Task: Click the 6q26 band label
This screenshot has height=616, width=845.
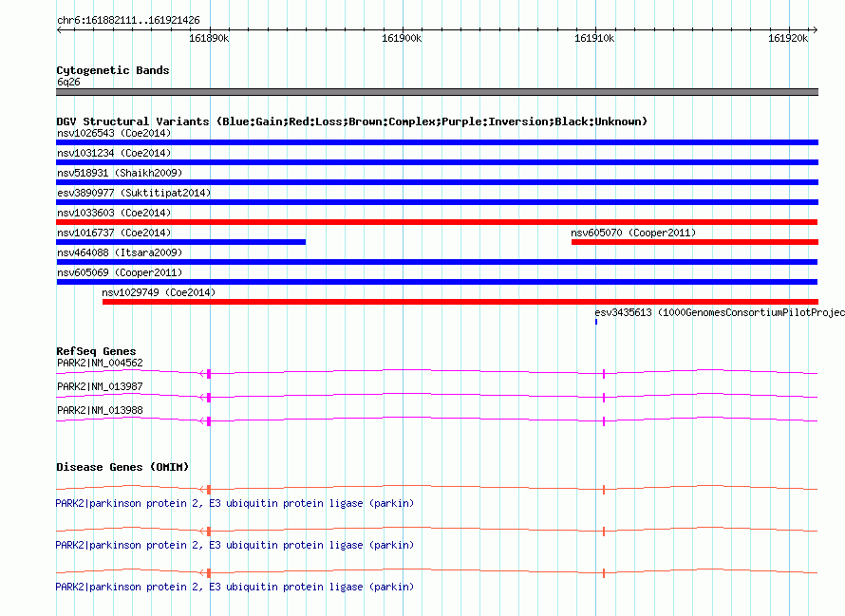Action: (x=68, y=82)
